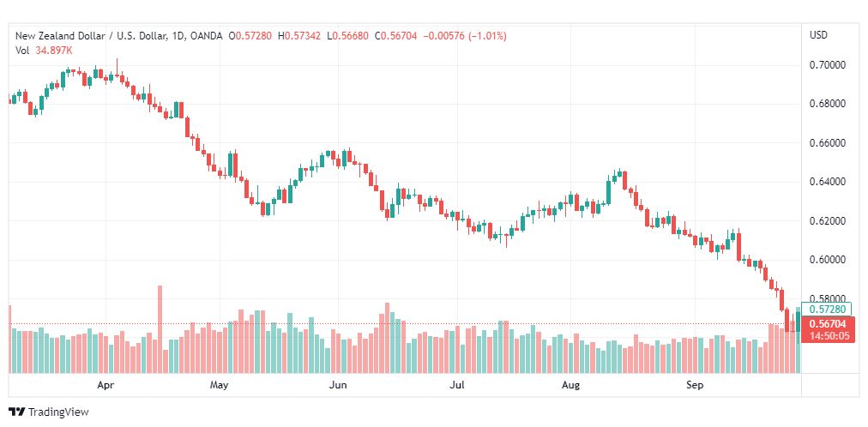Click the 0.70000 price scale level
The width and height of the screenshot is (868, 427).
point(828,65)
